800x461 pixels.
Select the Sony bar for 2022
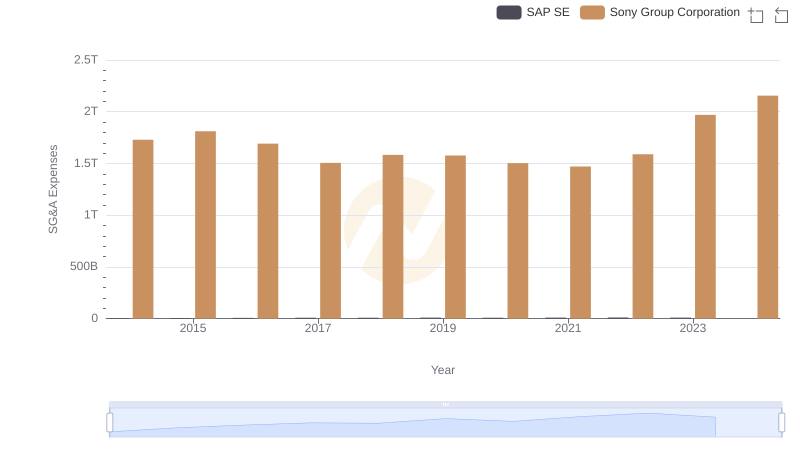643,236
